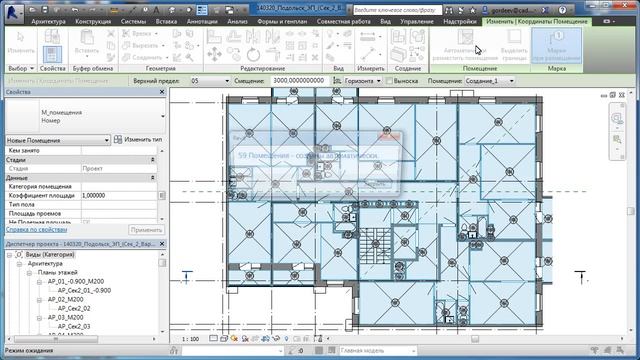Screen dimensions: 640x360
Task: Click the Изменить тип button
Action: [138, 140]
